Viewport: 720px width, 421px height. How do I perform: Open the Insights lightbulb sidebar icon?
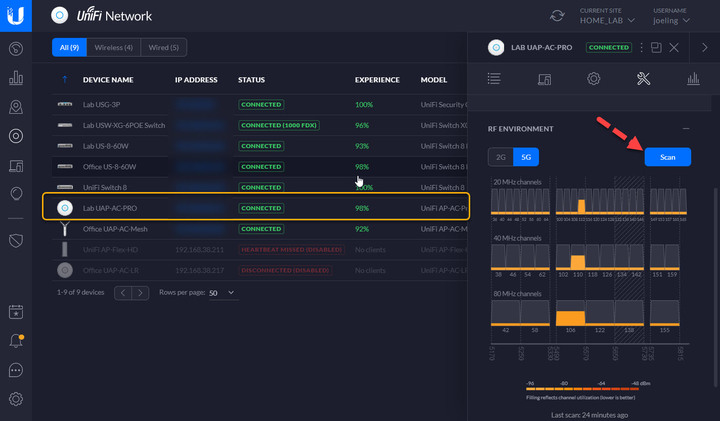pyautogui.click(x=16, y=194)
